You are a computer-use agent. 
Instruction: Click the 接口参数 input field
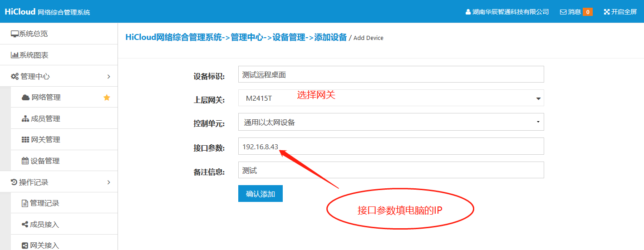391,147
